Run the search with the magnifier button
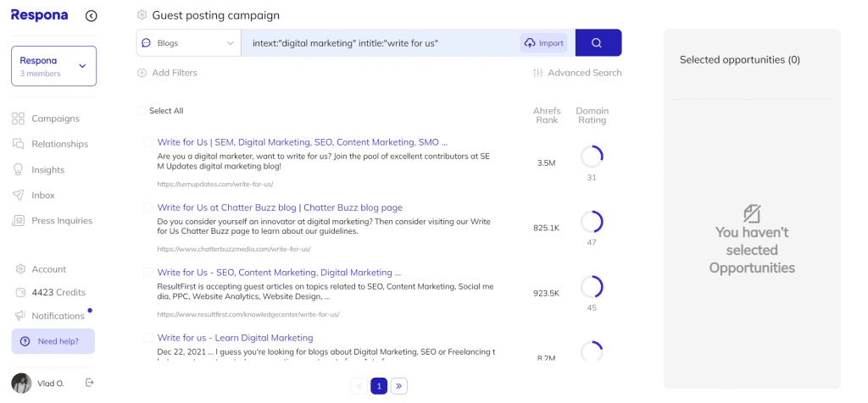868x403 pixels. click(x=598, y=42)
